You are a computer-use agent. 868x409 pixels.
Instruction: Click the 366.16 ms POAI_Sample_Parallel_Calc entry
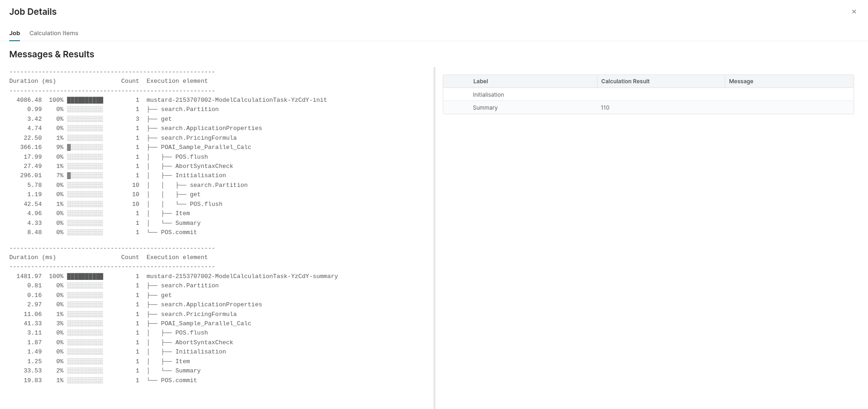[x=206, y=147]
